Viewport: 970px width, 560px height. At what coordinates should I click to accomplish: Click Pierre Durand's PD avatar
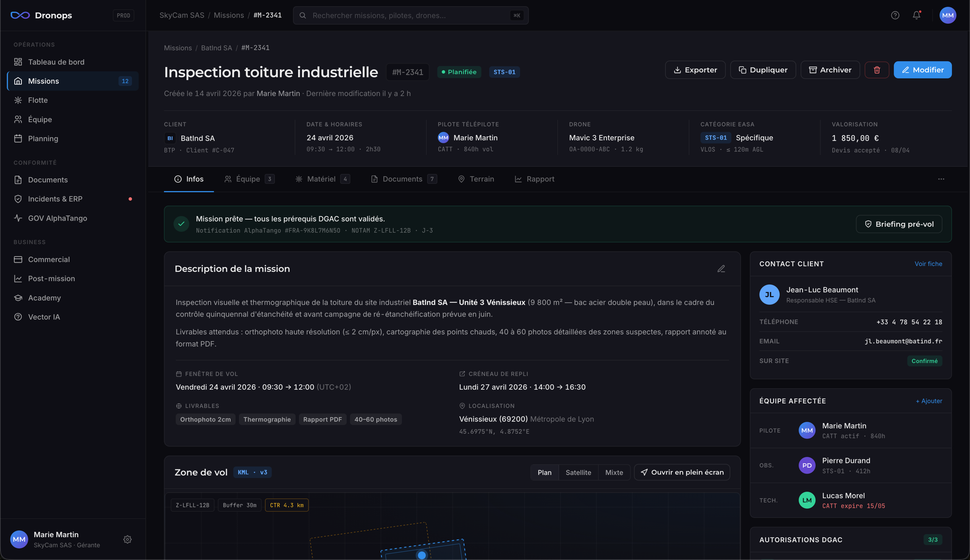point(807,465)
